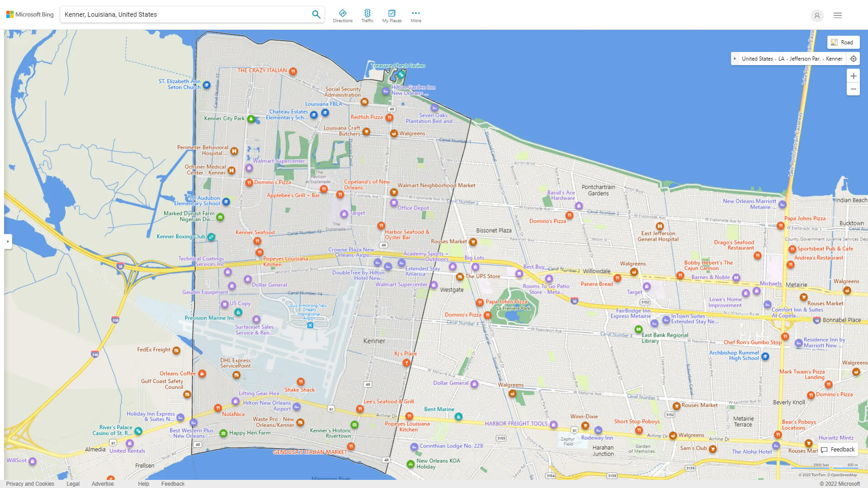Open My Places
The height and width of the screenshot is (488, 868).
point(392,16)
